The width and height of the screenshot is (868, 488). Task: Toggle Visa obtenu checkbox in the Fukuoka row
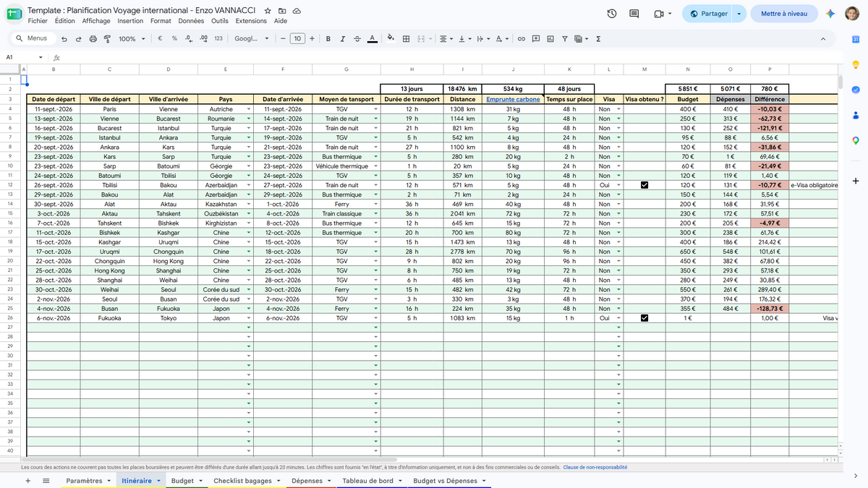tap(644, 317)
